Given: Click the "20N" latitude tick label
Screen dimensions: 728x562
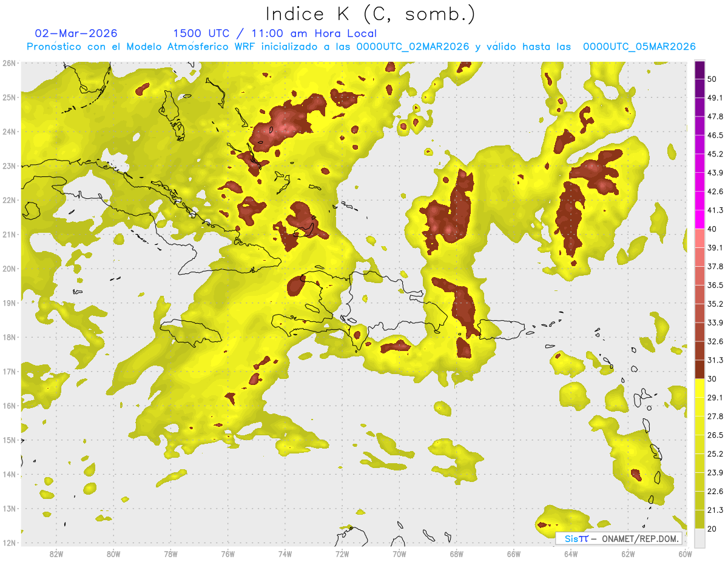Looking at the screenshot, I should pyautogui.click(x=9, y=269).
